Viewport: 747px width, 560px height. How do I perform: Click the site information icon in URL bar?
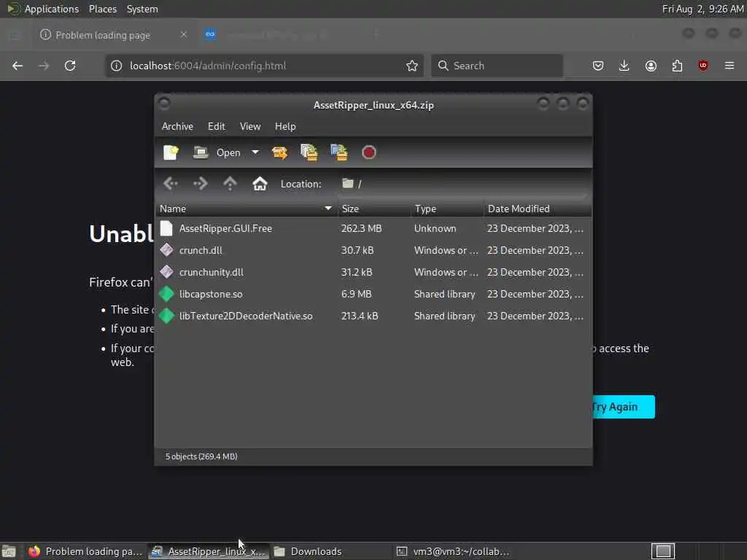coord(116,66)
